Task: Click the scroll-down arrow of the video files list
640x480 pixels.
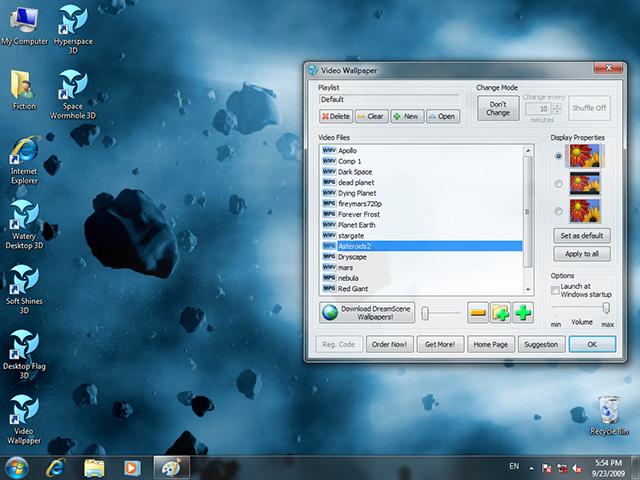Action: click(x=528, y=289)
